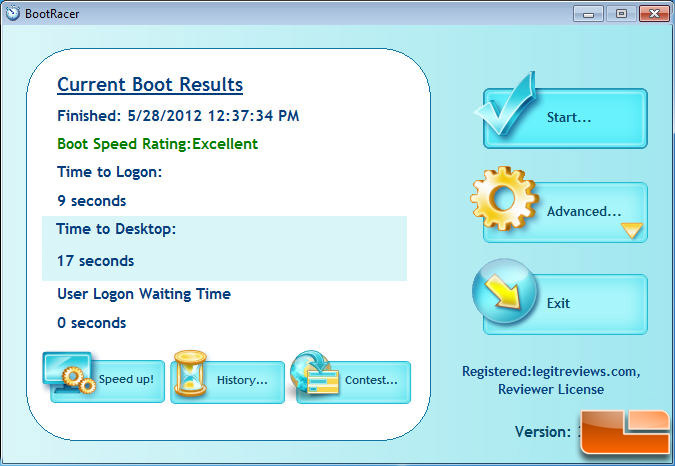
Task: Click User Logon Waiting Time label
Action: (x=144, y=294)
